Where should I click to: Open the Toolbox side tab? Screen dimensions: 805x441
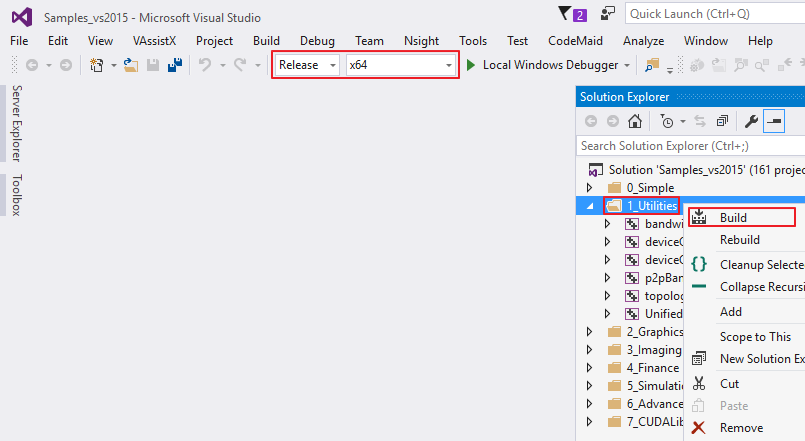click(16, 195)
